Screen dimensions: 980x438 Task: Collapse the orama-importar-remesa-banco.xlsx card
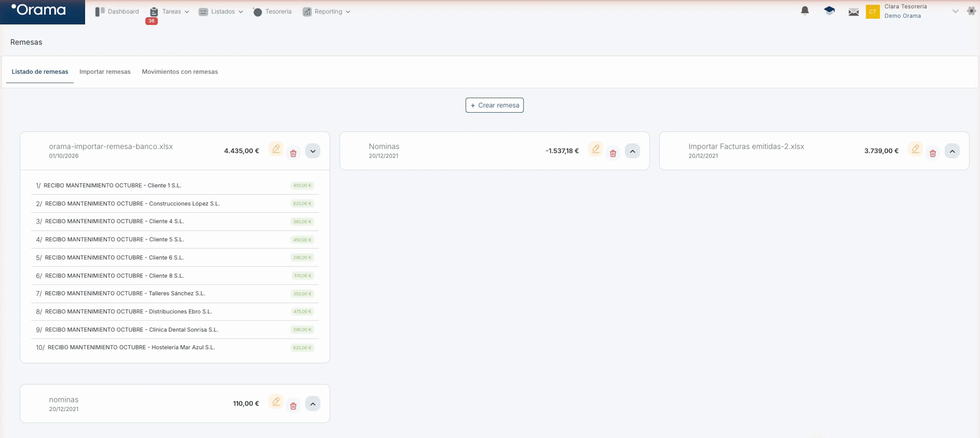pyautogui.click(x=313, y=151)
